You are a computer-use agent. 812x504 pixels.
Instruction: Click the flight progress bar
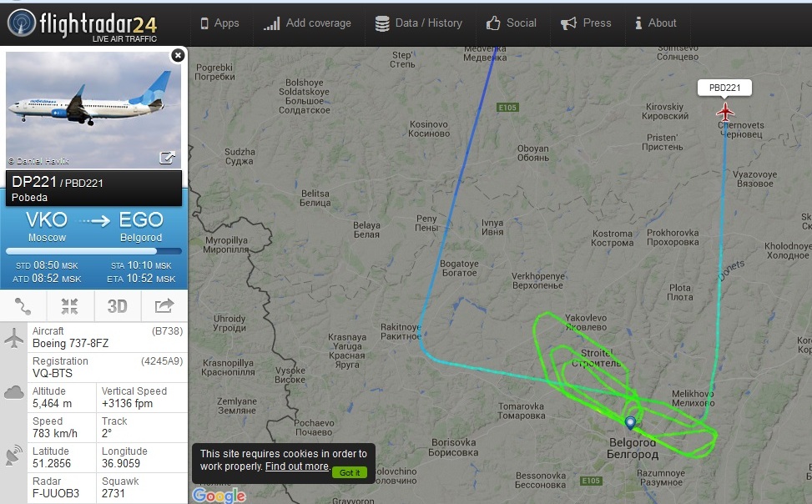click(x=93, y=251)
